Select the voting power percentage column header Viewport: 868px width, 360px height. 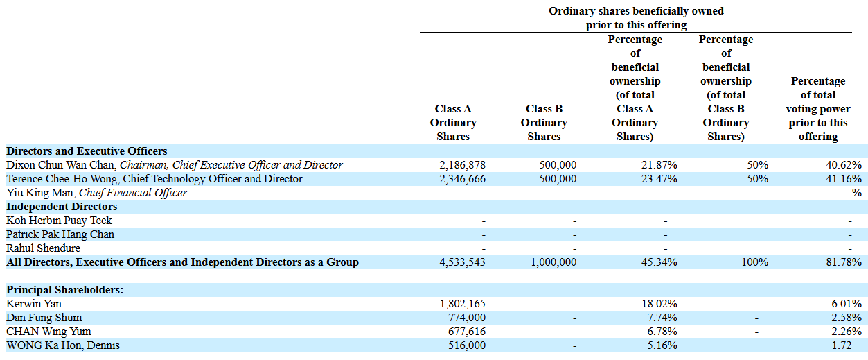(818, 109)
